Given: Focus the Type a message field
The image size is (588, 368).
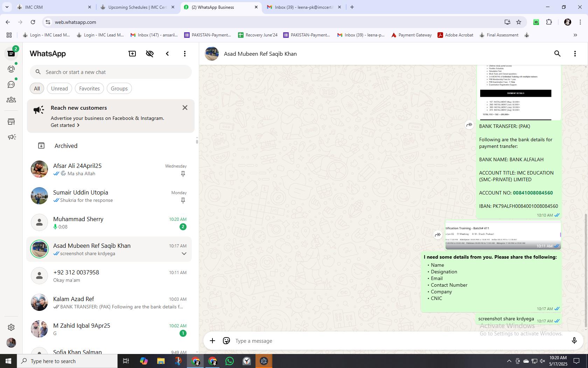Looking at the screenshot, I should point(399,341).
